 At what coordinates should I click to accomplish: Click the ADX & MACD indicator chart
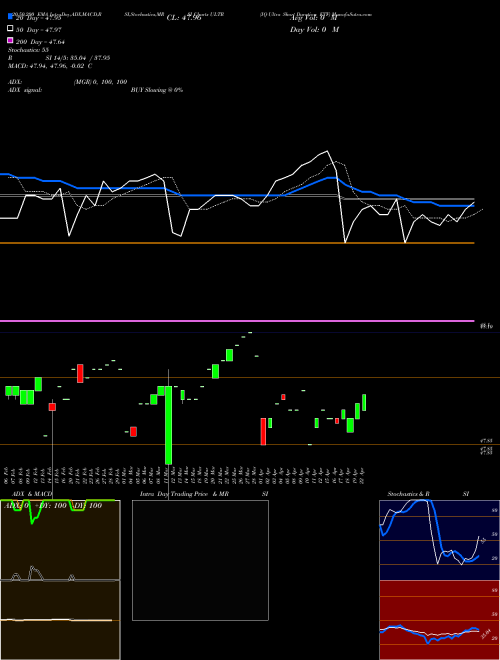point(60,580)
